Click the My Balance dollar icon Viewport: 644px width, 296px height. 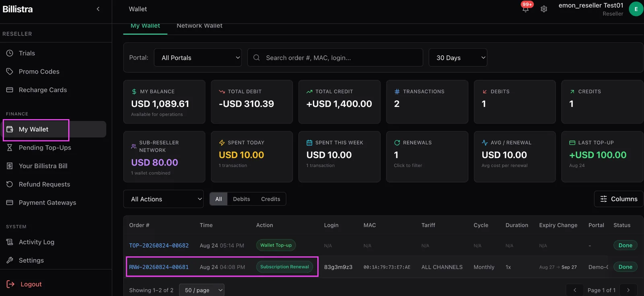(x=134, y=91)
